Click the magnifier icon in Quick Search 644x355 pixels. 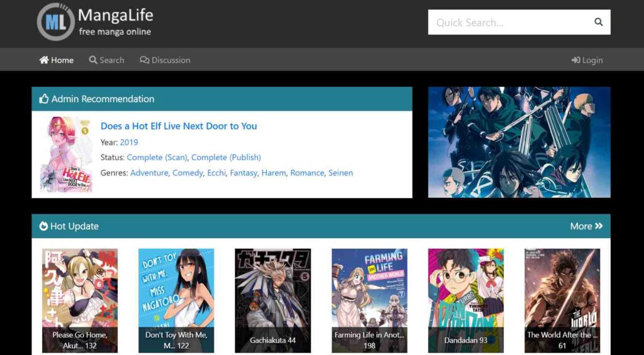(599, 22)
